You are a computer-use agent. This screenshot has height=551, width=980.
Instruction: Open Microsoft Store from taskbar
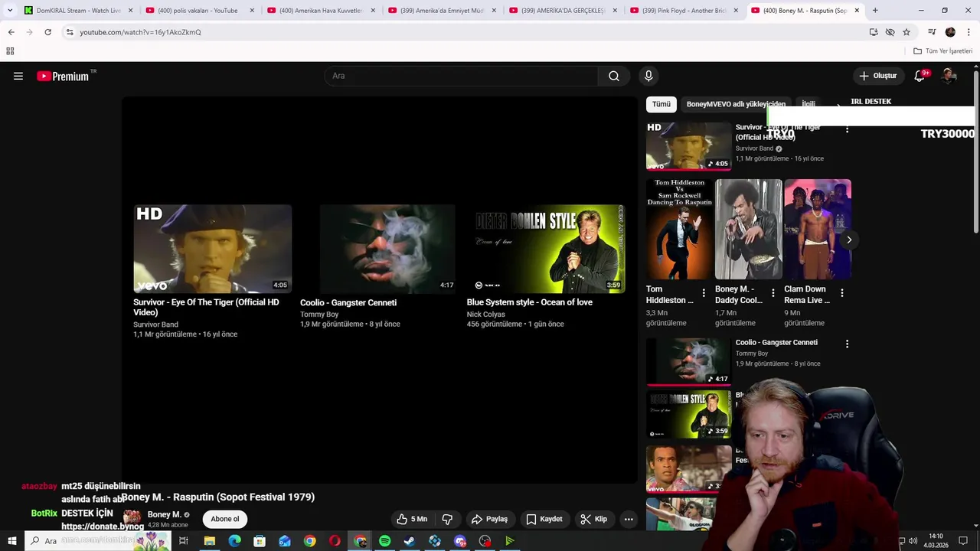[x=260, y=541]
